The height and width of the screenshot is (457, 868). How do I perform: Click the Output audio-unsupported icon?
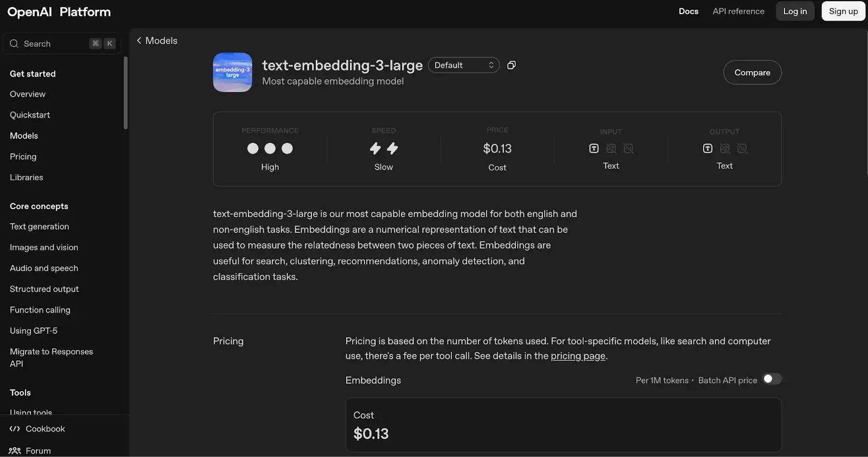pyautogui.click(x=742, y=149)
